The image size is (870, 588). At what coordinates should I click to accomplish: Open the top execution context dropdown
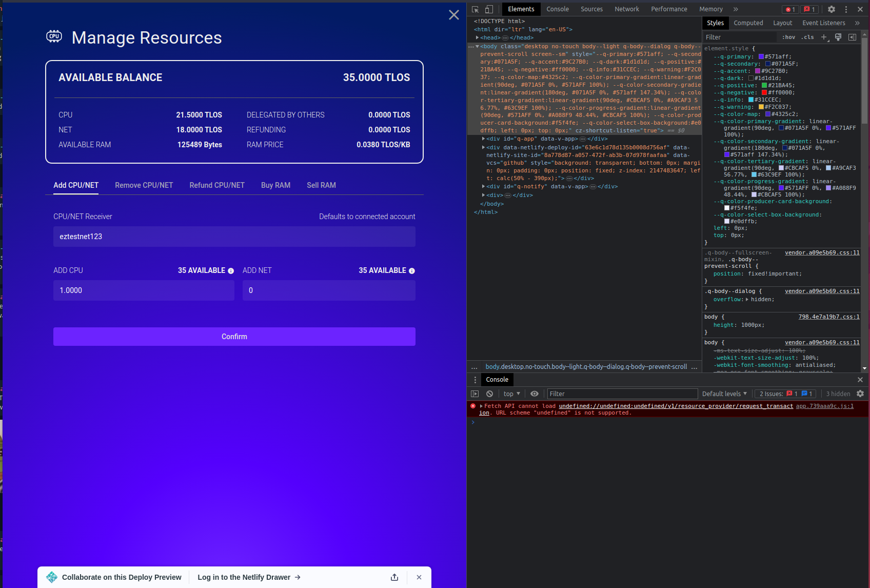point(511,394)
